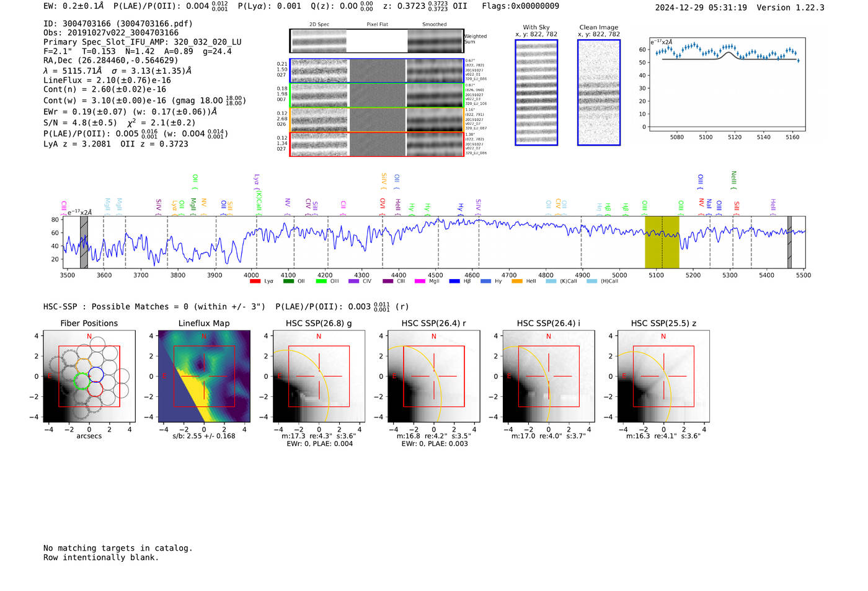Viewport: 868px width, 591px height.
Task: Click the green dashed fiber circle
Action: (x=82, y=381)
